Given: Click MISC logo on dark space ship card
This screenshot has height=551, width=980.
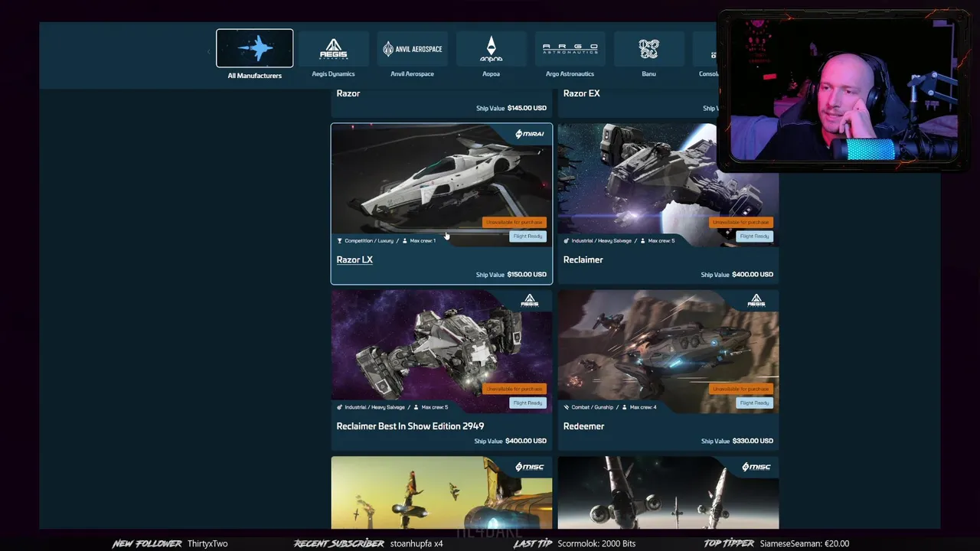Looking at the screenshot, I should (756, 467).
